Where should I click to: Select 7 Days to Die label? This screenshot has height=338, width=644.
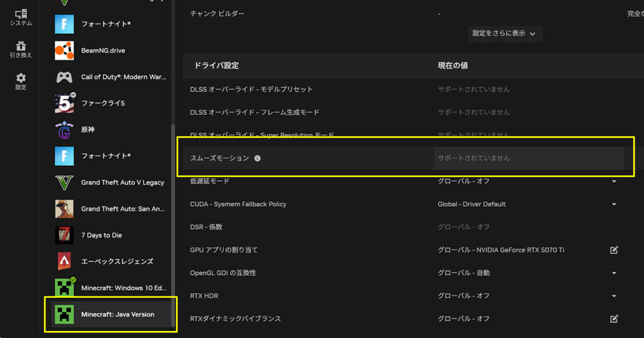[x=101, y=235]
